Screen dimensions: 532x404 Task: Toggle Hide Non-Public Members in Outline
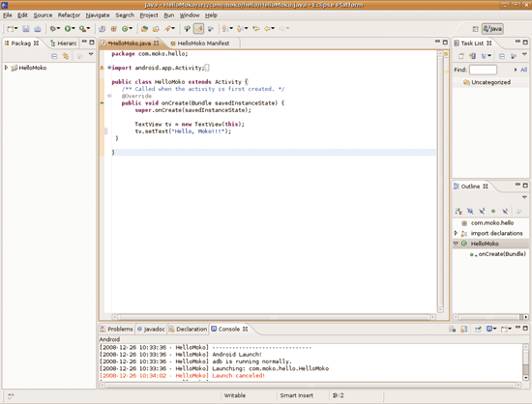pyautogui.click(x=493, y=211)
